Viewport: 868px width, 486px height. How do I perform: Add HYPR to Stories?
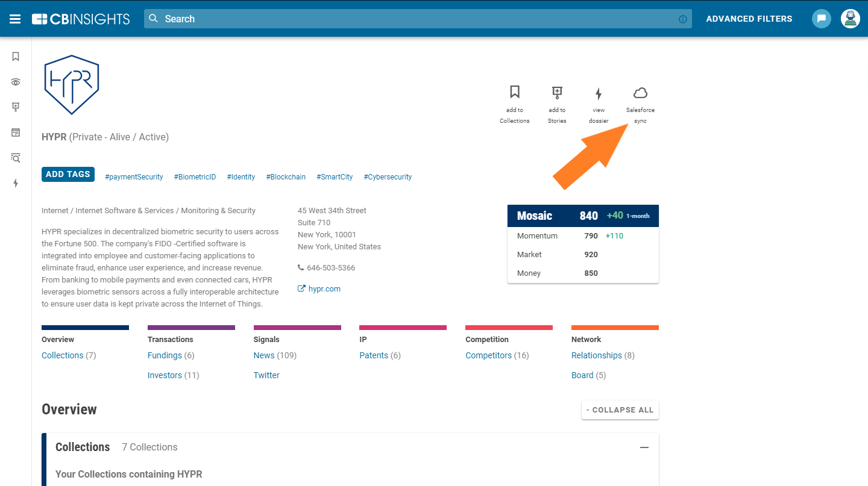tap(557, 104)
